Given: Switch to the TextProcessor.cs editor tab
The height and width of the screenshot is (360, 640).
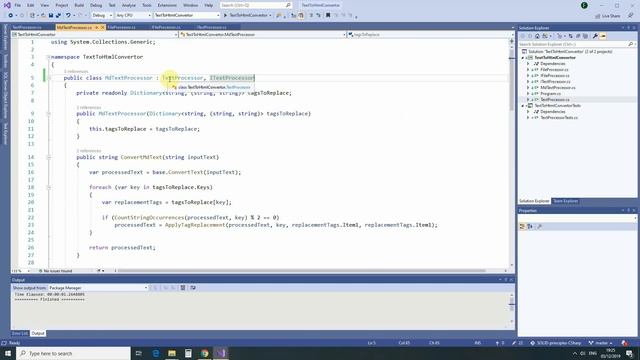Looking at the screenshot, I should tap(27, 27).
